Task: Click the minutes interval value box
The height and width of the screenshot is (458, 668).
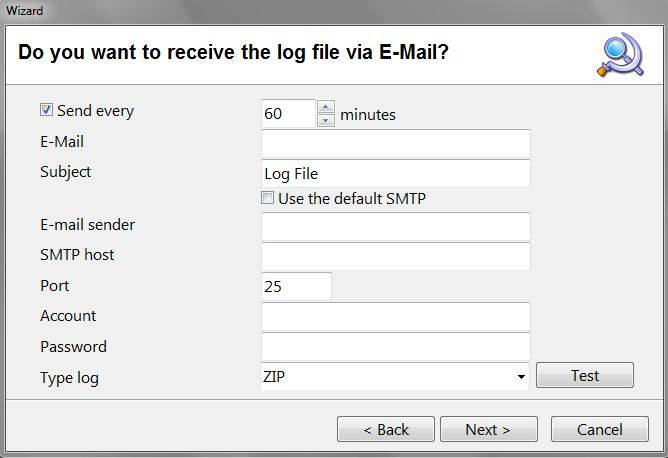Action: click(288, 114)
